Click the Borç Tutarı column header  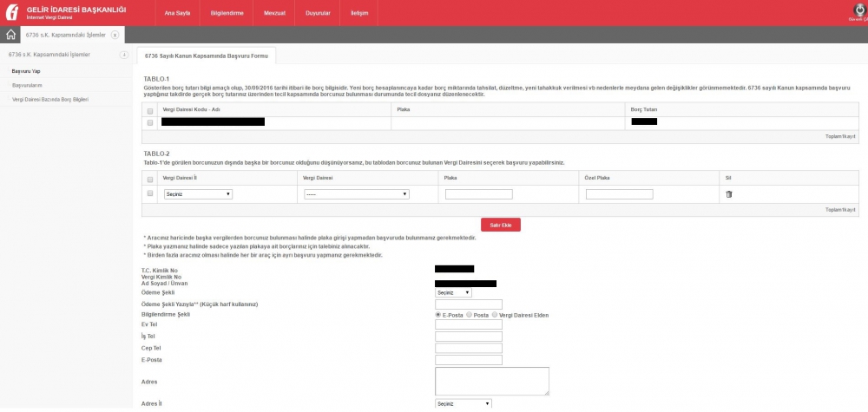[x=644, y=109]
